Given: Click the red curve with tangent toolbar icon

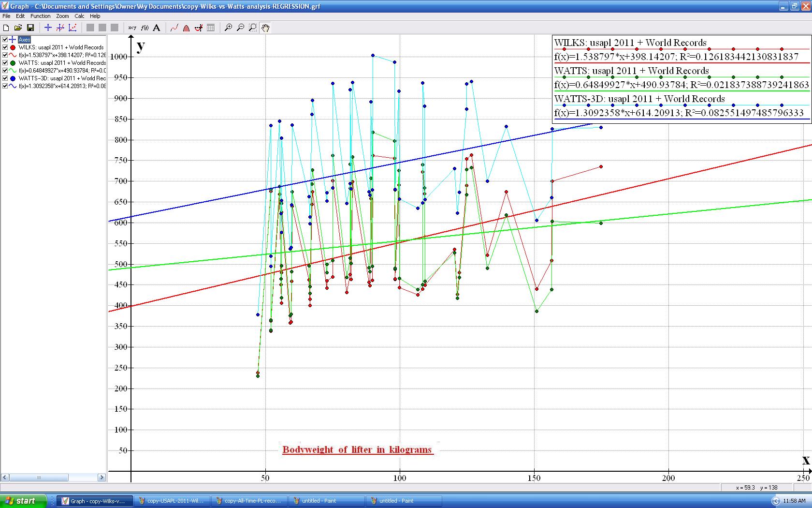Looking at the screenshot, I should (199, 28).
